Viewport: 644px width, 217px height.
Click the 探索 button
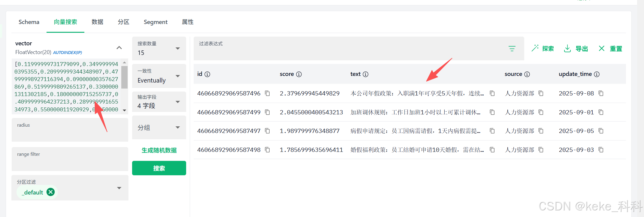click(x=543, y=49)
